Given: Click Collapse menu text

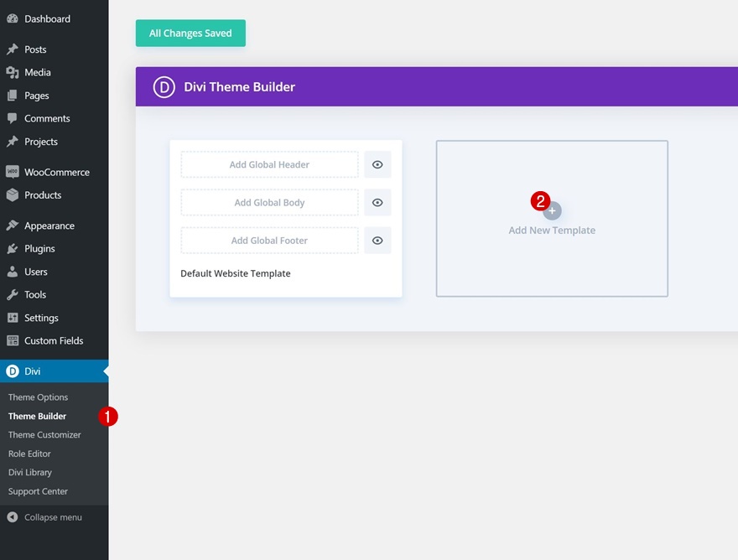Looking at the screenshot, I should coord(53,517).
